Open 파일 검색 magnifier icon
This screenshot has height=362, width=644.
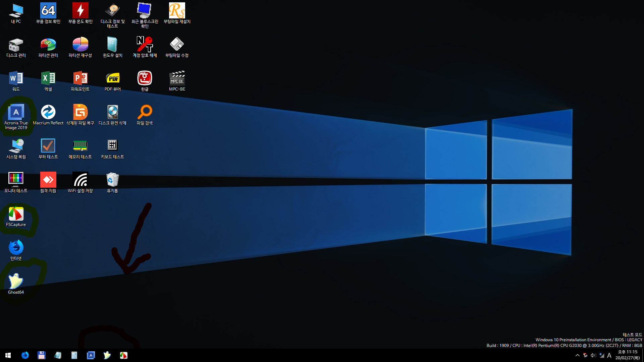pyautogui.click(x=145, y=115)
